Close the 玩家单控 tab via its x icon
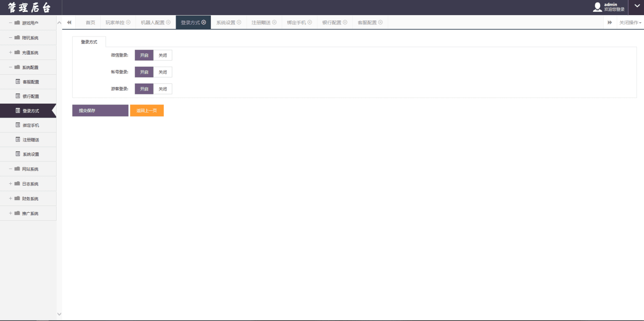The width and height of the screenshot is (644, 321). (x=128, y=22)
